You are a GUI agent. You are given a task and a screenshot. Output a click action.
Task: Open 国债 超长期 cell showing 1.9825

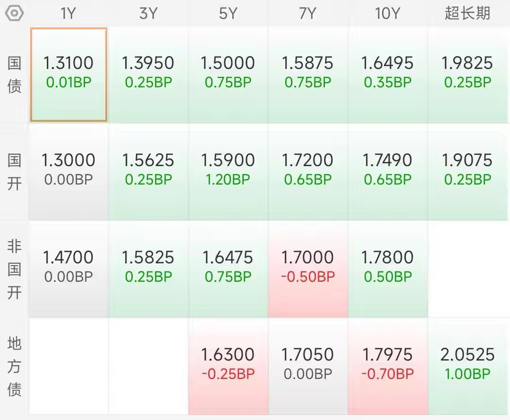[467, 75]
